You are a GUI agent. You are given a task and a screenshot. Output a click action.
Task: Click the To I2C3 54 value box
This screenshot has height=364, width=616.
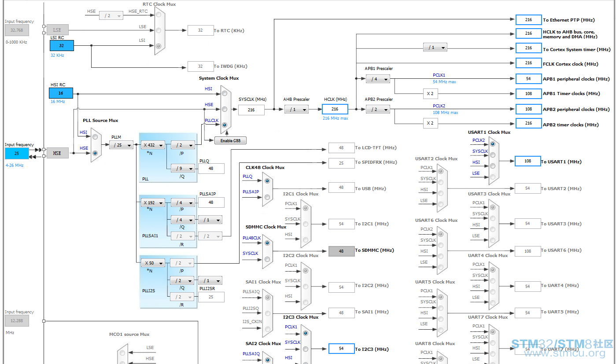pos(341,349)
